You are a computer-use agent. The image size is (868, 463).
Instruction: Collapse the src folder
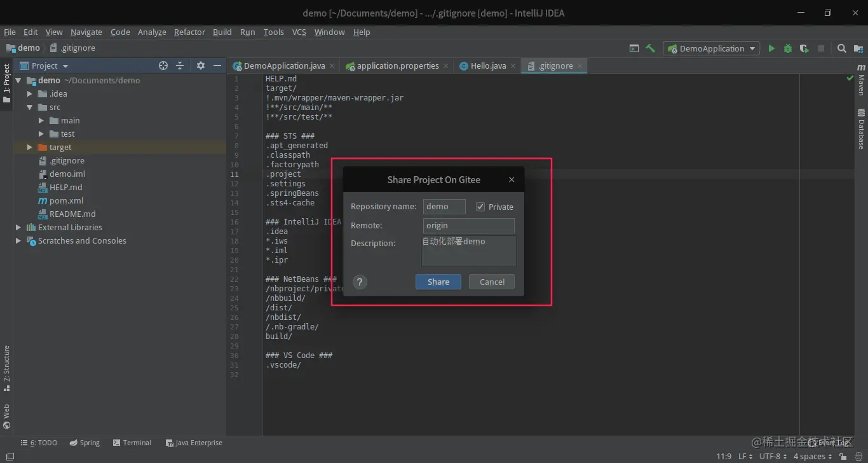pyautogui.click(x=30, y=107)
